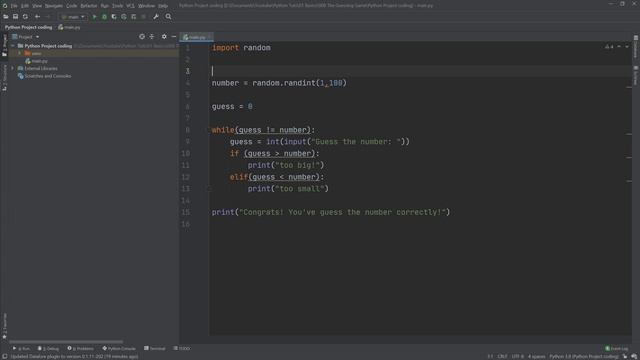Screen dimensions: 640x360
Task: Open the TODO tool window tab
Action: click(182, 348)
